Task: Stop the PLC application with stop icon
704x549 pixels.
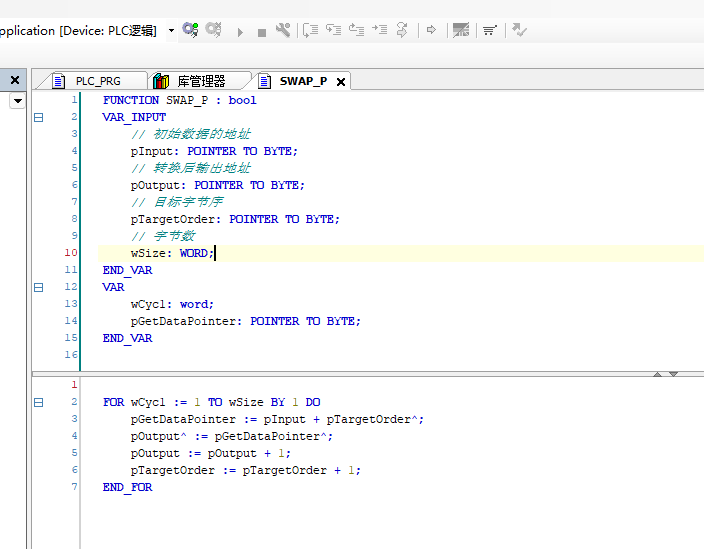Action: [262, 32]
